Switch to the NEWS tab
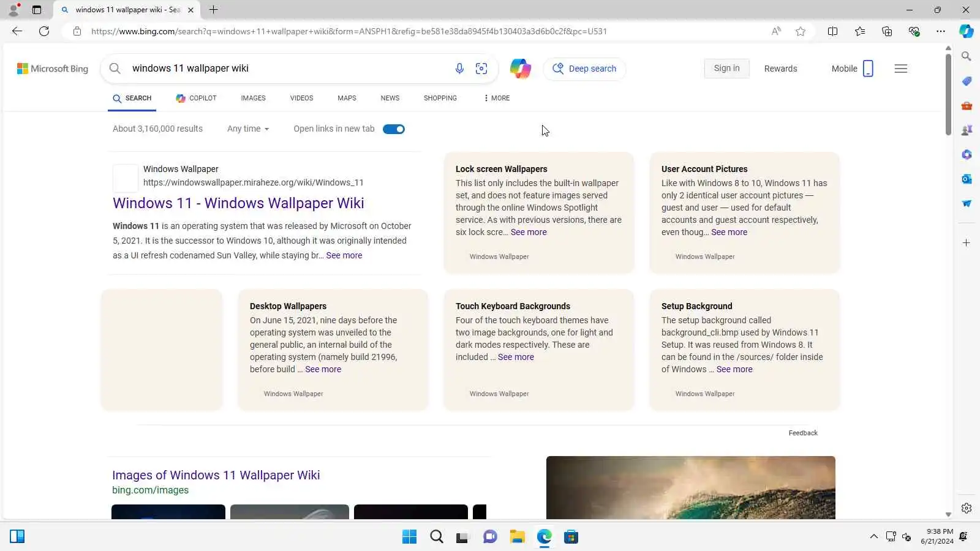 click(390, 98)
